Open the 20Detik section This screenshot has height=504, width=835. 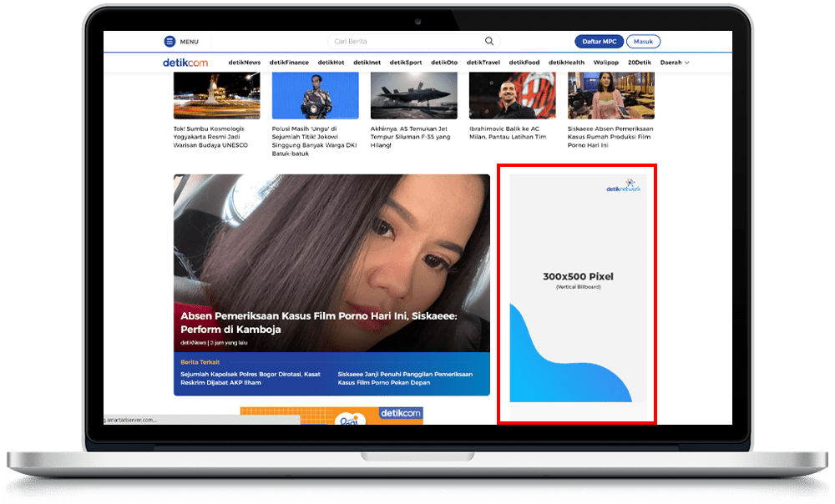(640, 63)
